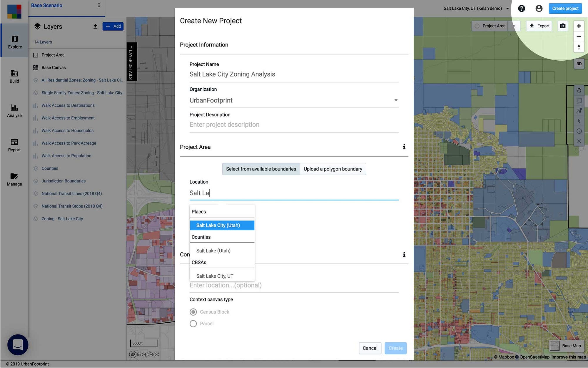
Task: Activate the rectangle selection map tool
Action: pos(579,101)
